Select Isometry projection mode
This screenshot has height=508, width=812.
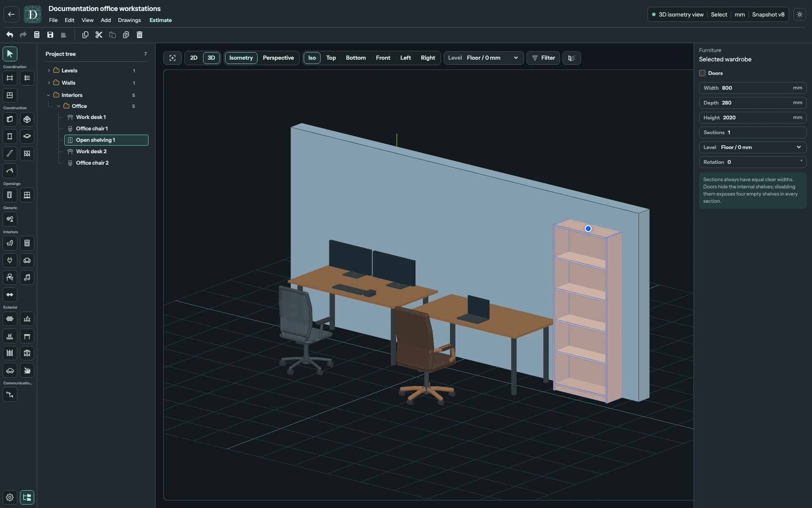point(241,58)
